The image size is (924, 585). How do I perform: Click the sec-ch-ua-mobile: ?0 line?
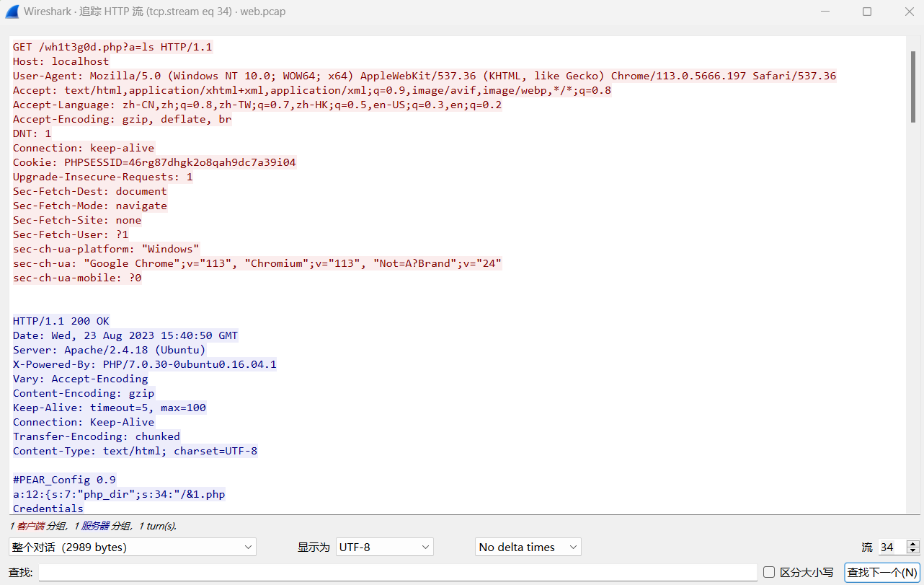coord(77,278)
